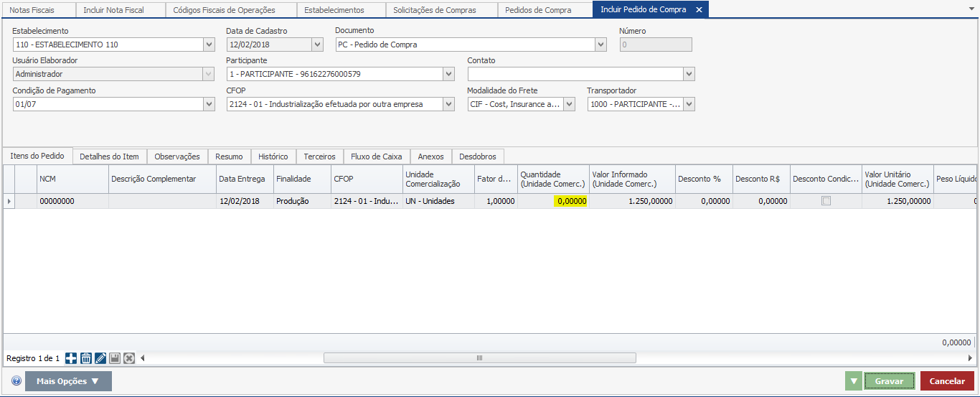This screenshot has height=397, width=980.
Task: Open the Gravar split-button arrow
Action: (x=853, y=381)
